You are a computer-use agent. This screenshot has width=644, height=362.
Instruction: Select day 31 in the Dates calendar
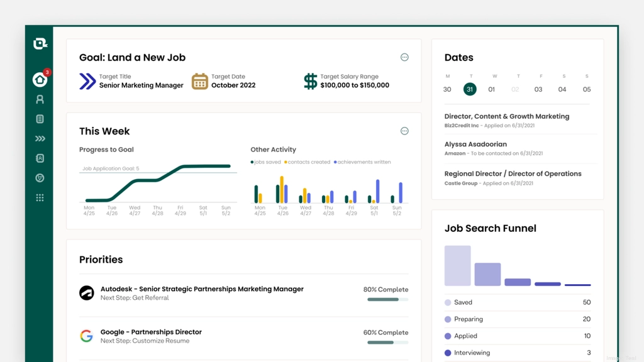pyautogui.click(x=470, y=89)
